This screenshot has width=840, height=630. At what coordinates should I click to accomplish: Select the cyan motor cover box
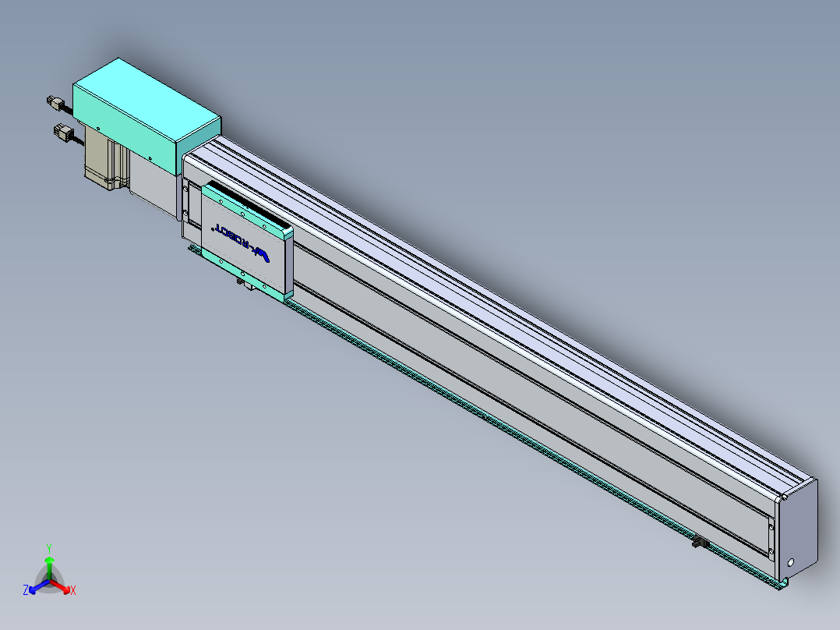tap(146, 116)
